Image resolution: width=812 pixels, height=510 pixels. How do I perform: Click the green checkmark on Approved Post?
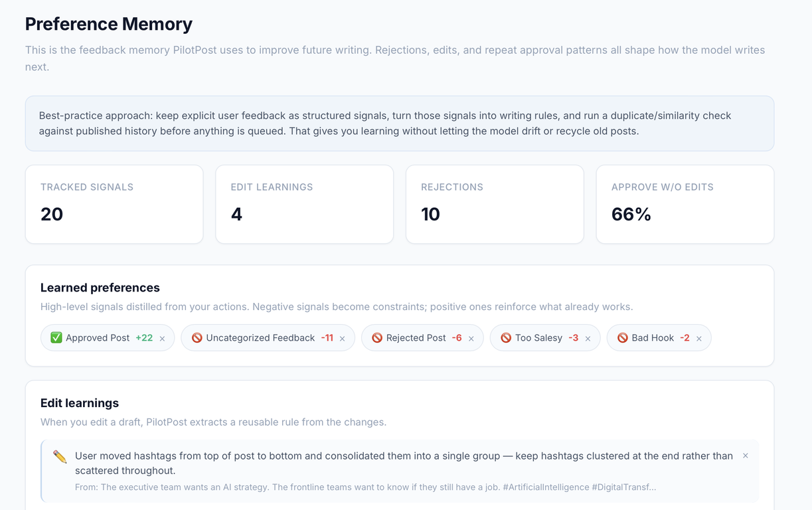(56, 338)
